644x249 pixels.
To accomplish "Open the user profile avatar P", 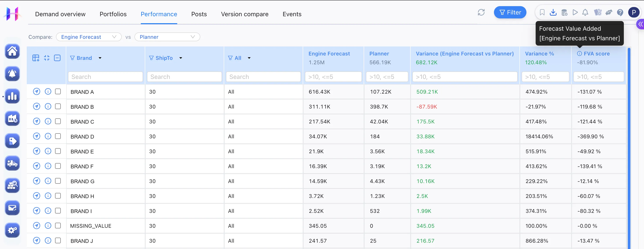I will (634, 12).
